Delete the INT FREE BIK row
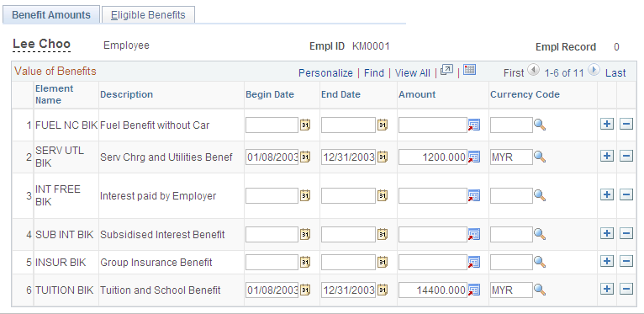This screenshot has width=644, height=314. [626, 195]
